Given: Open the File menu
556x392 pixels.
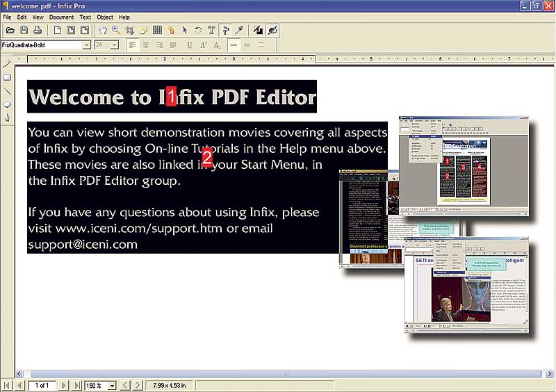Looking at the screenshot, I should [x=7, y=17].
